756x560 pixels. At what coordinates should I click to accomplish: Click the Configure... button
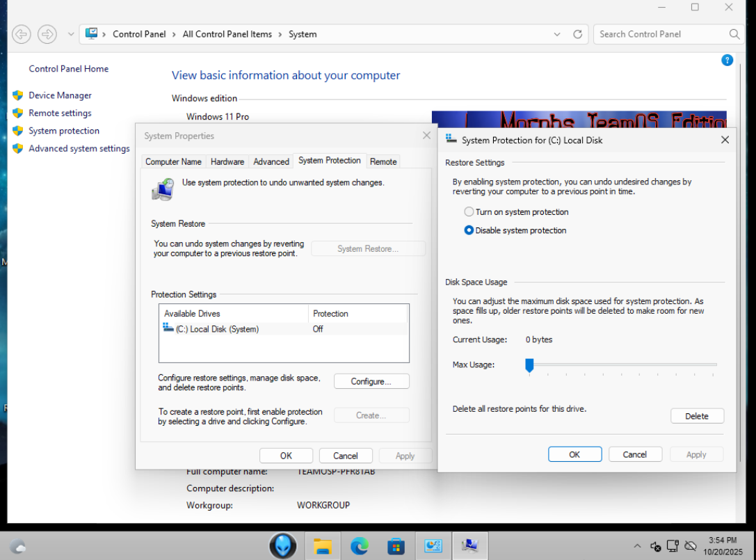click(371, 381)
